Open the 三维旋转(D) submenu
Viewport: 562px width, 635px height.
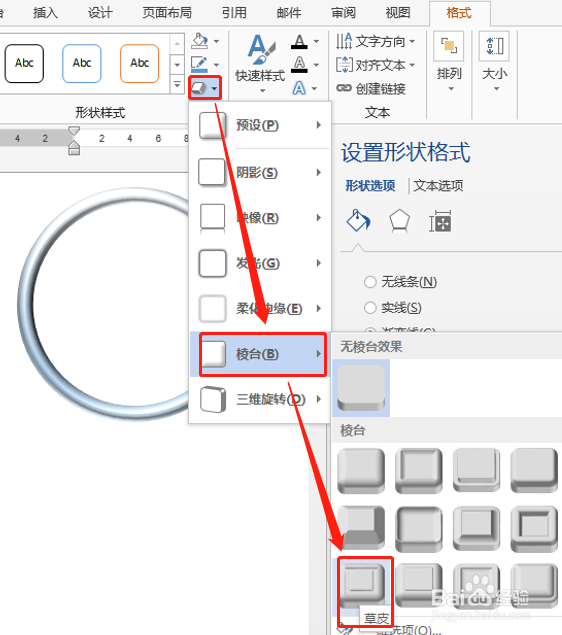point(260,399)
